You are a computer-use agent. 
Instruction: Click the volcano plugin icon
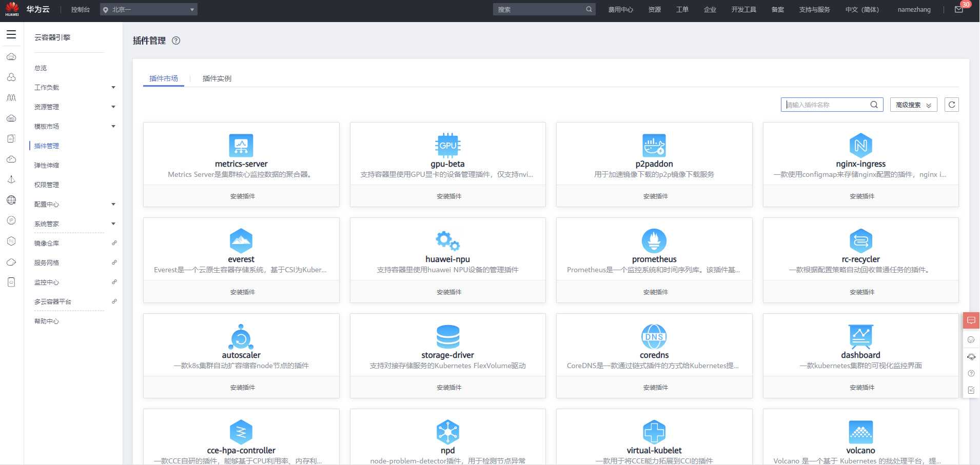pyautogui.click(x=861, y=432)
